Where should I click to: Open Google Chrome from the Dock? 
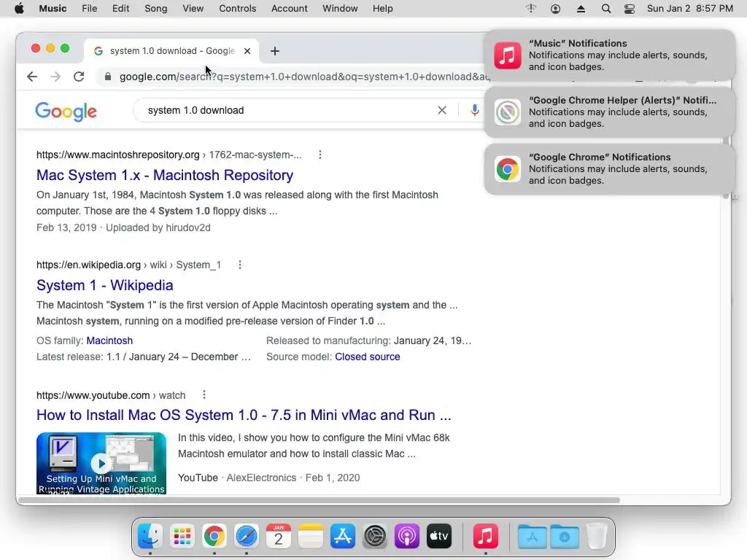coord(214,536)
